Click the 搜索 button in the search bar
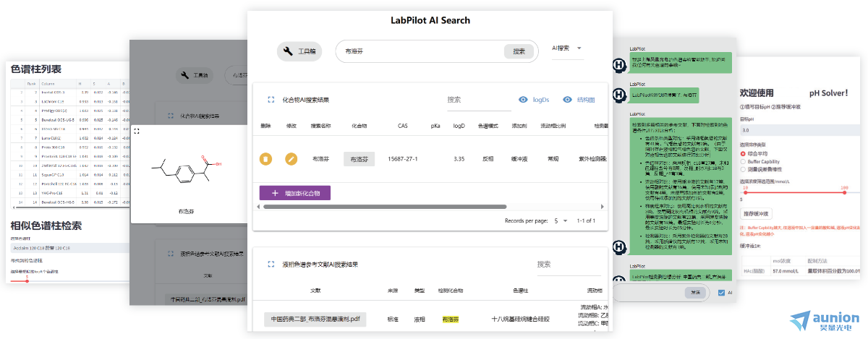Screen dimensions: 868x339 pyautogui.click(x=519, y=51)
